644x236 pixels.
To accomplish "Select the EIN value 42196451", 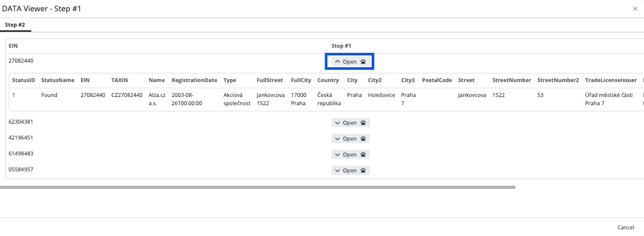I will tap(21, 137).
